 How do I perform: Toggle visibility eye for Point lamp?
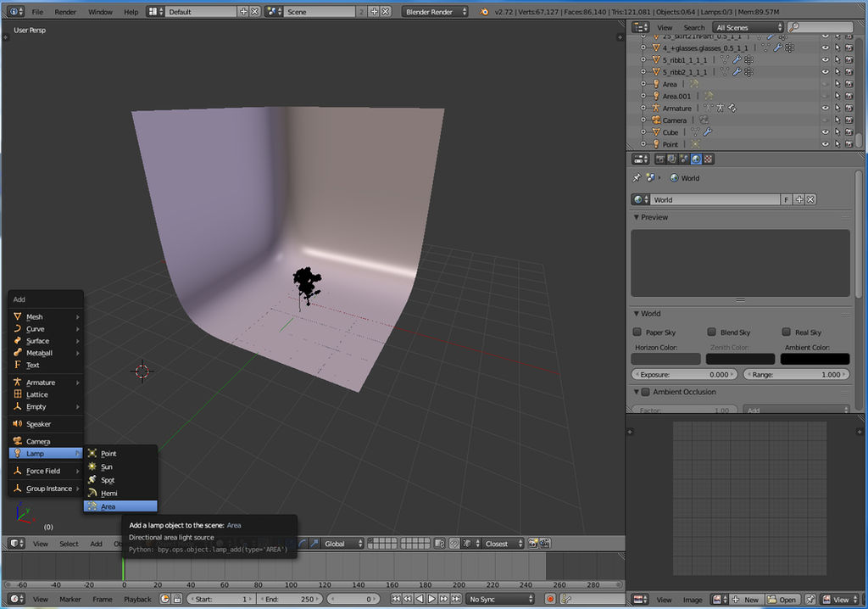[825, 144]
